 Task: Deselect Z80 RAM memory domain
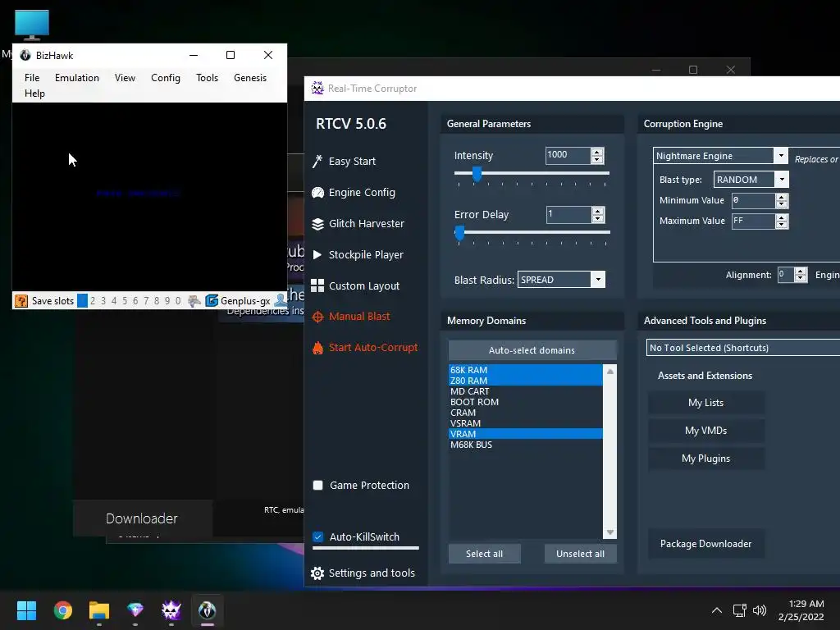pos(526,381)
